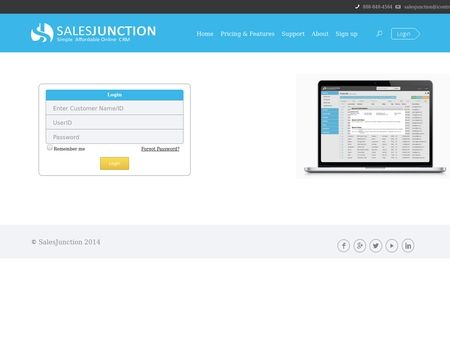Image resolution: width=450 pixels, height=360 pixels.
Task: Focus the UserID input field
Action: [114, 122]
